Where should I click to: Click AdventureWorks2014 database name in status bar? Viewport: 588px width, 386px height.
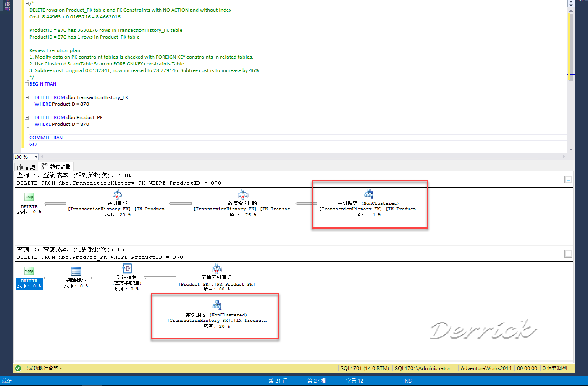click(x=486, y=368)
